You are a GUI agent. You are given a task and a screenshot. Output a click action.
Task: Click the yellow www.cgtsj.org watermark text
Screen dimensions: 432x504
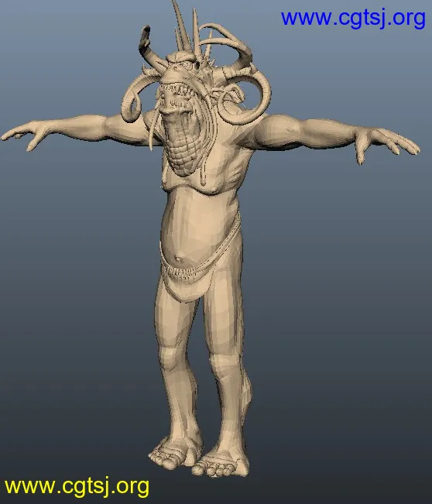(77, 487)
